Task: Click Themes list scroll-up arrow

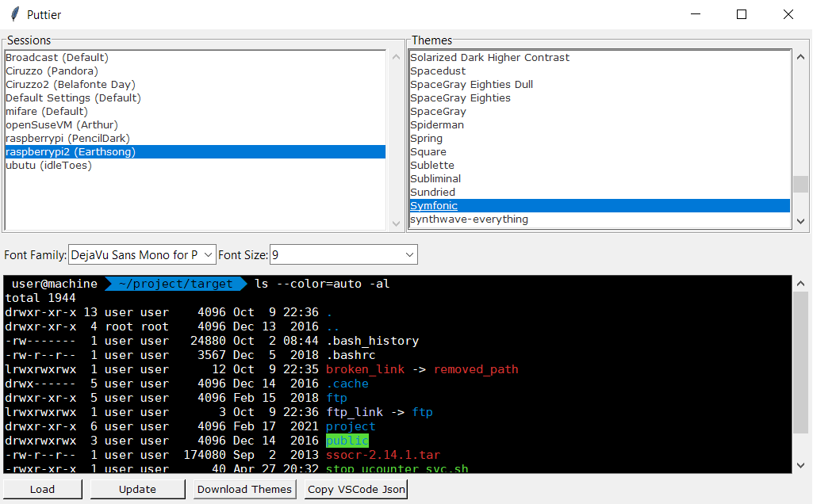Action: click(x=800, y=57)
